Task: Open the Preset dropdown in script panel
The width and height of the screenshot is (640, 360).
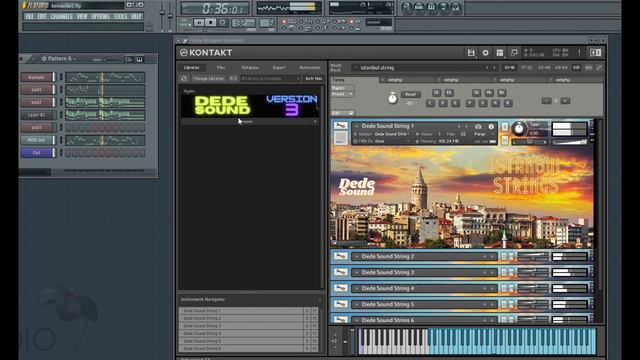Action: [342, 94]
